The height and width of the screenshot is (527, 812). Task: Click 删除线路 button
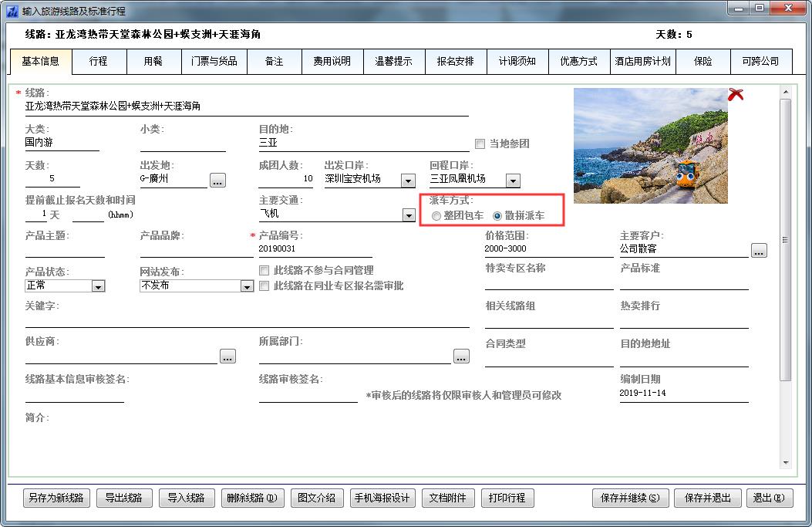[x=252, y=498]
